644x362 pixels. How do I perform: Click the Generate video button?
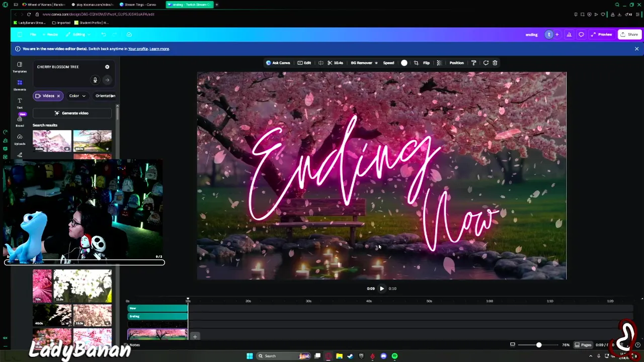[x=72, y=113]
